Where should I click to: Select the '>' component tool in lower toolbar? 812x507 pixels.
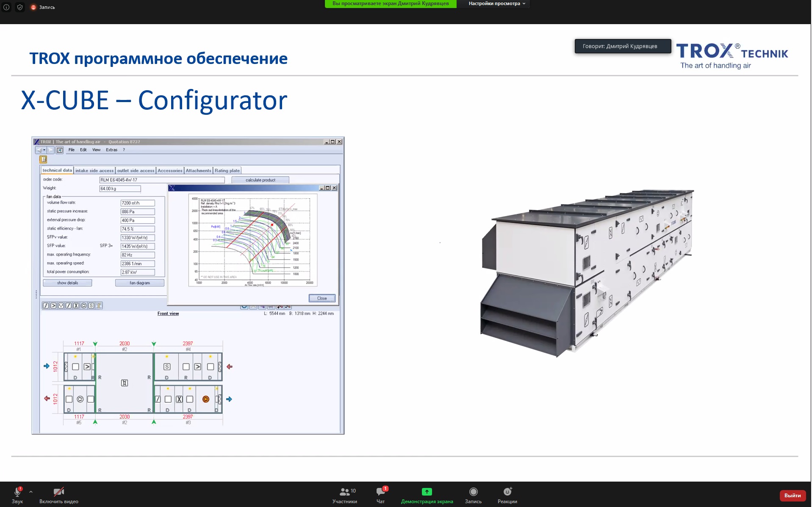click(53, 305)
